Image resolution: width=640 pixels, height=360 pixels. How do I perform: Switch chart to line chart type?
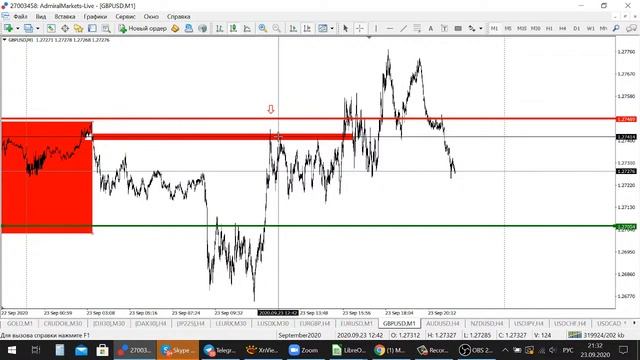click(x=247, y=28)
